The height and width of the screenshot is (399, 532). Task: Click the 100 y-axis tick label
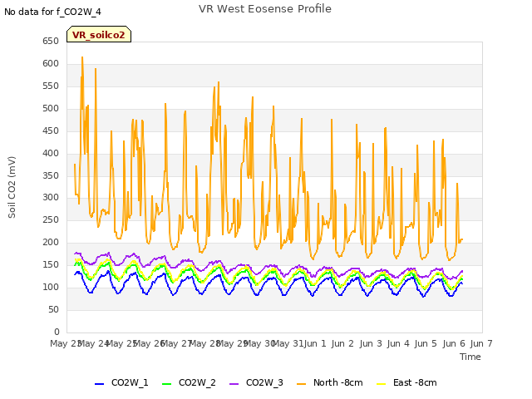[51, 287]
